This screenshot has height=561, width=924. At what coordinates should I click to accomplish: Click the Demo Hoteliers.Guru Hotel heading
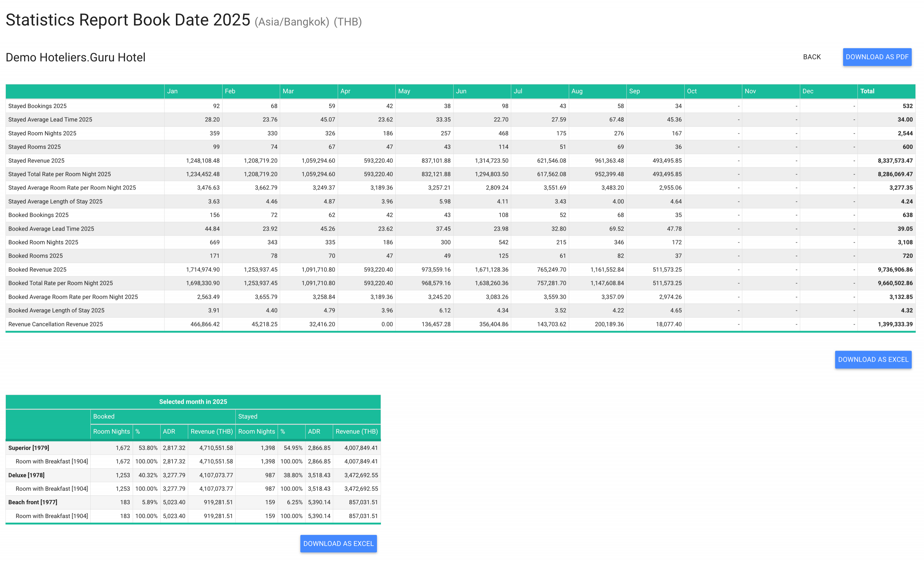tap(75, 57)
